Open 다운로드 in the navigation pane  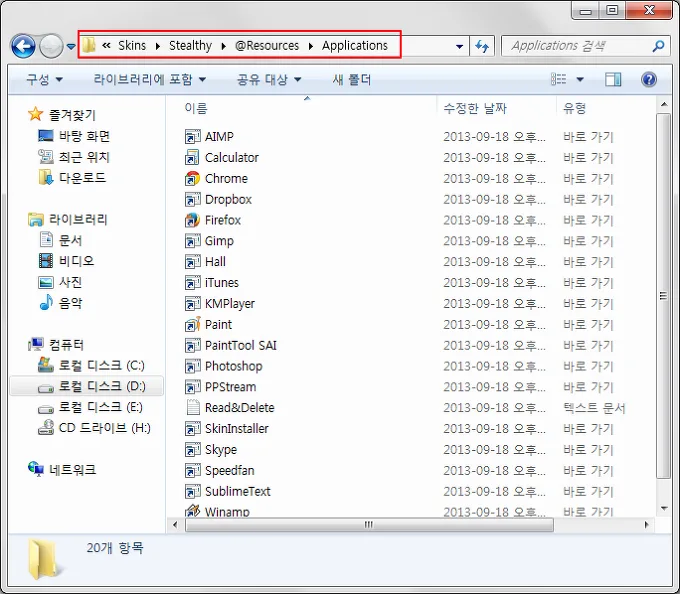[x=82, y=178]
